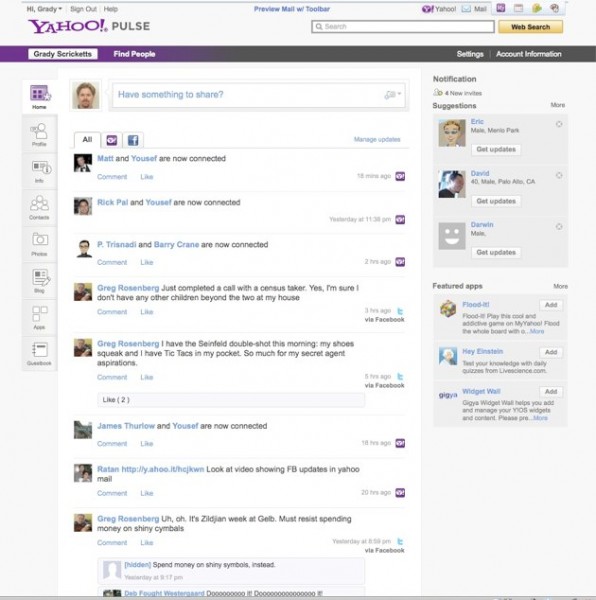Dismiss the Eric suggestion
Screen dimensions: 596x600
(x=559, y=124)
